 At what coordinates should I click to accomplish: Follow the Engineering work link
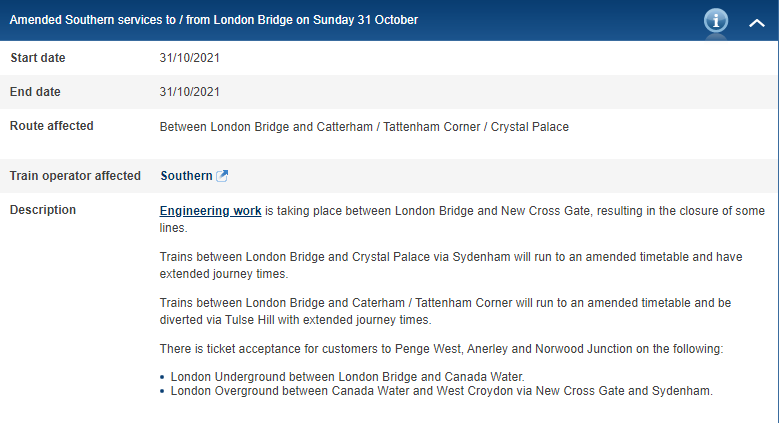pyautogui.click(x=211, y=211)
